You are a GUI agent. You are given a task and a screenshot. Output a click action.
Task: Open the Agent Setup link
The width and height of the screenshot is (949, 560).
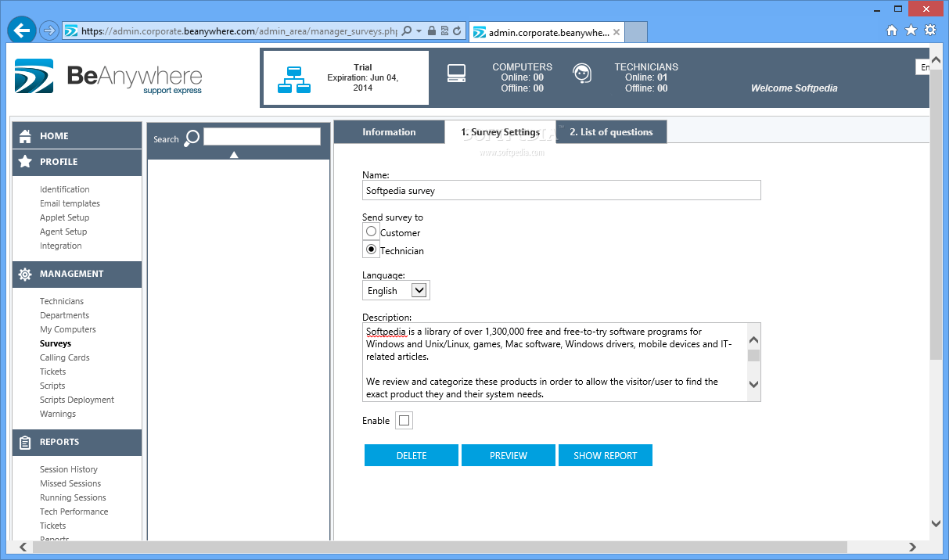[x=63, y=232]
